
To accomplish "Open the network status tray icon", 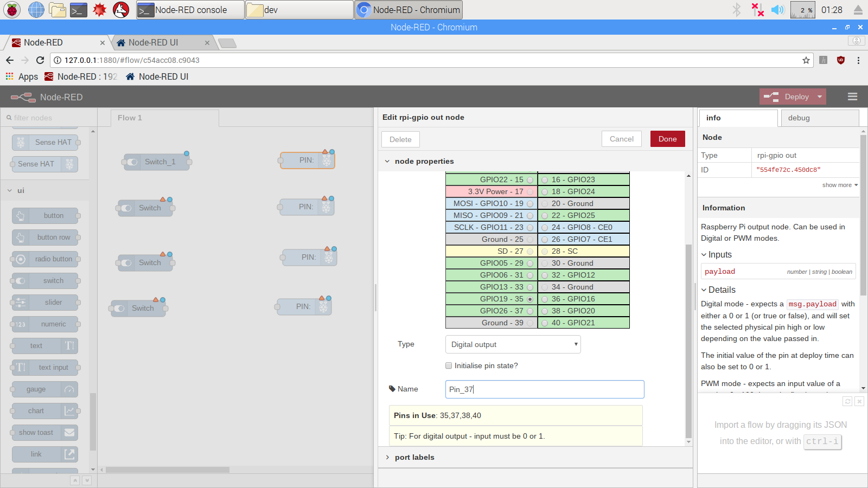I will click(757, 10).
